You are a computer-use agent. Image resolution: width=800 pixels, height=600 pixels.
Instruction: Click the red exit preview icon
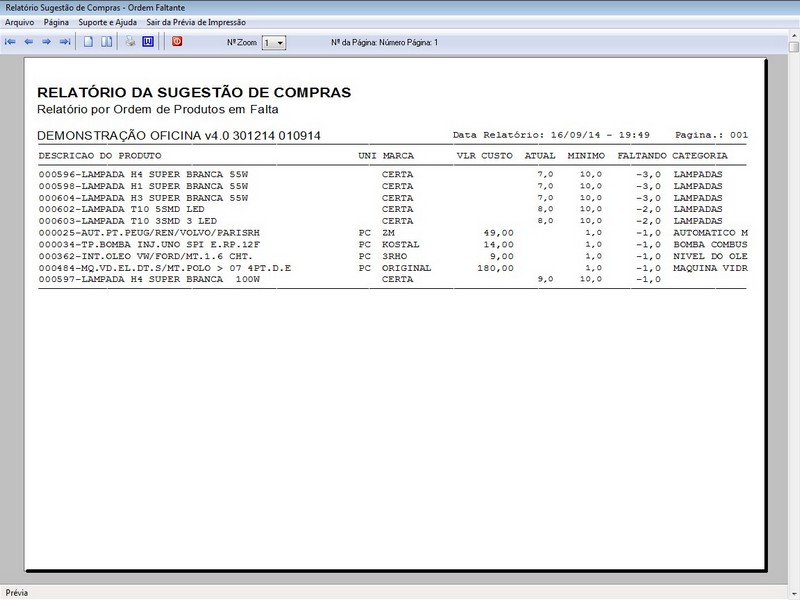[x=177, y=41]
